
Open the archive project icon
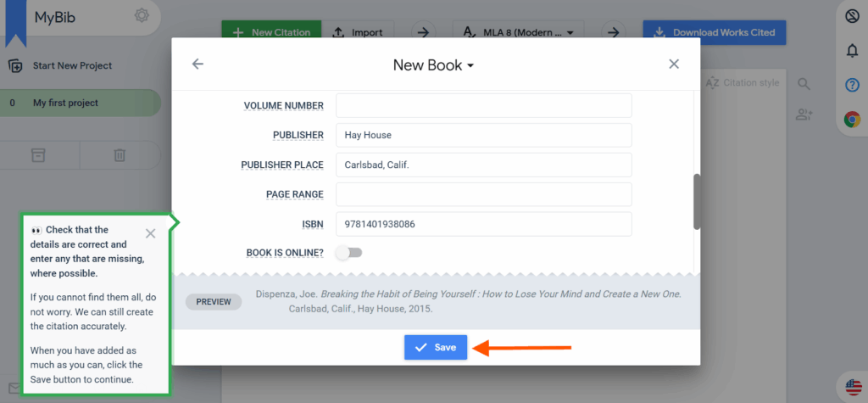(38, 155)
